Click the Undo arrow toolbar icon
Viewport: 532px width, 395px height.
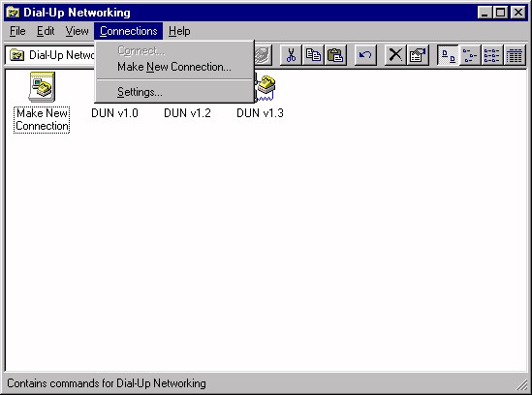pos(365,55)
